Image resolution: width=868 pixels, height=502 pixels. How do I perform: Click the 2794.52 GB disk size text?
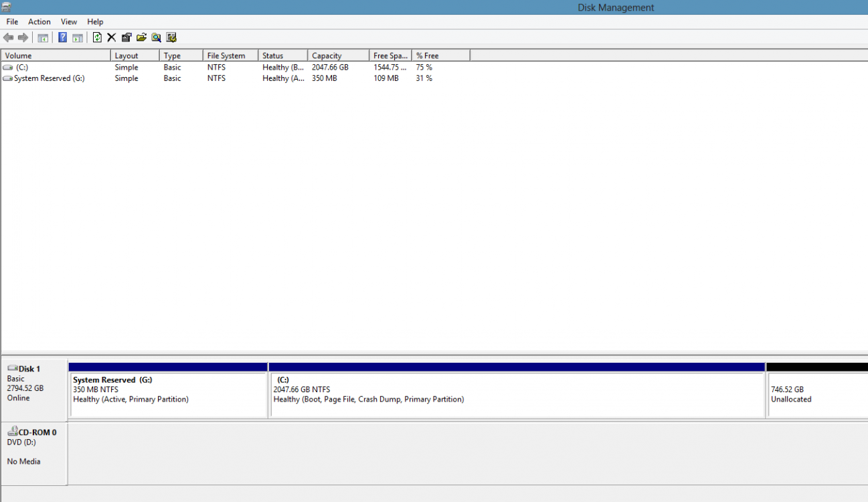[25, 388]
